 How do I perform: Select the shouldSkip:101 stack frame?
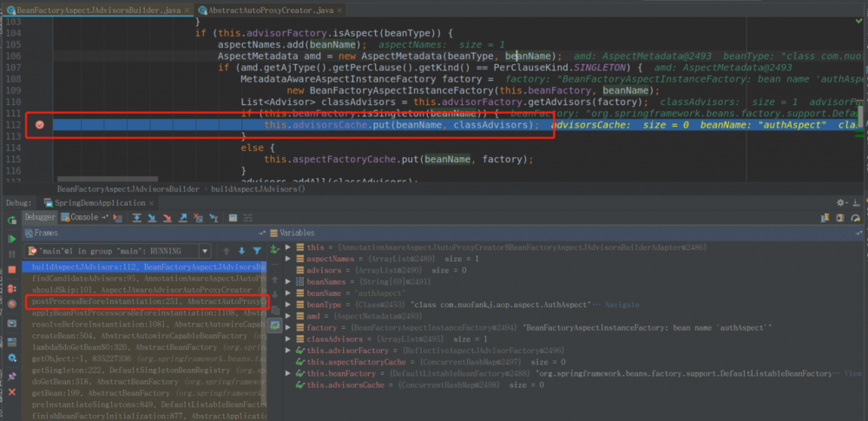[x=146, y=290]
